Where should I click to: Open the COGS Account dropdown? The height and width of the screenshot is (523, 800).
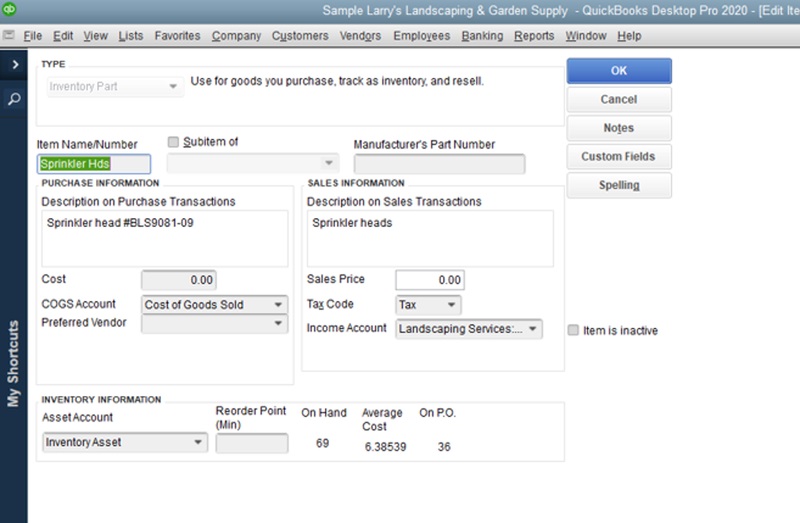(x=277, y=305)
